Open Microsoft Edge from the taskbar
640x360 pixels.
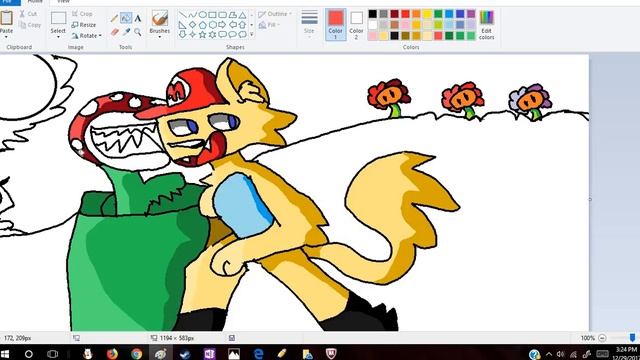point(258,353)
